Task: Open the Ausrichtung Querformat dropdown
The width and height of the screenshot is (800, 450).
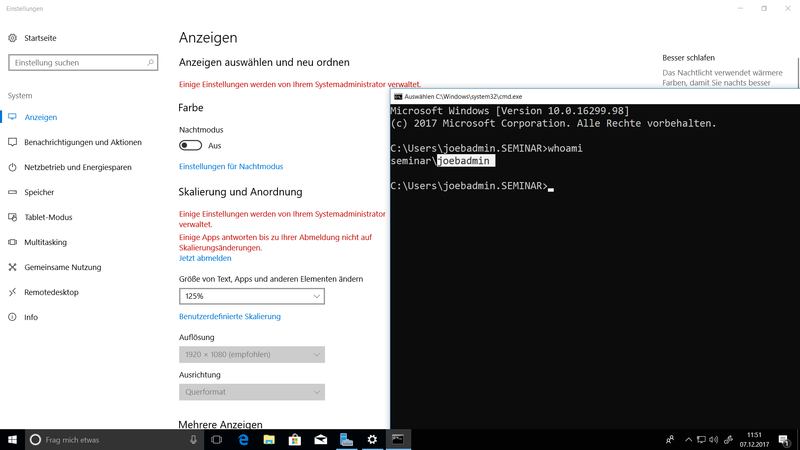Action: click(x=252, y=392)
